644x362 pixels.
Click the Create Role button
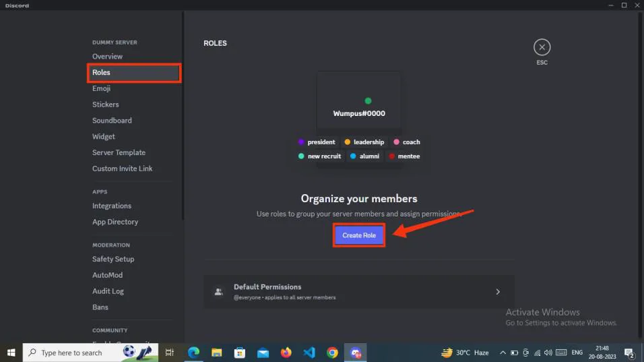359,235
